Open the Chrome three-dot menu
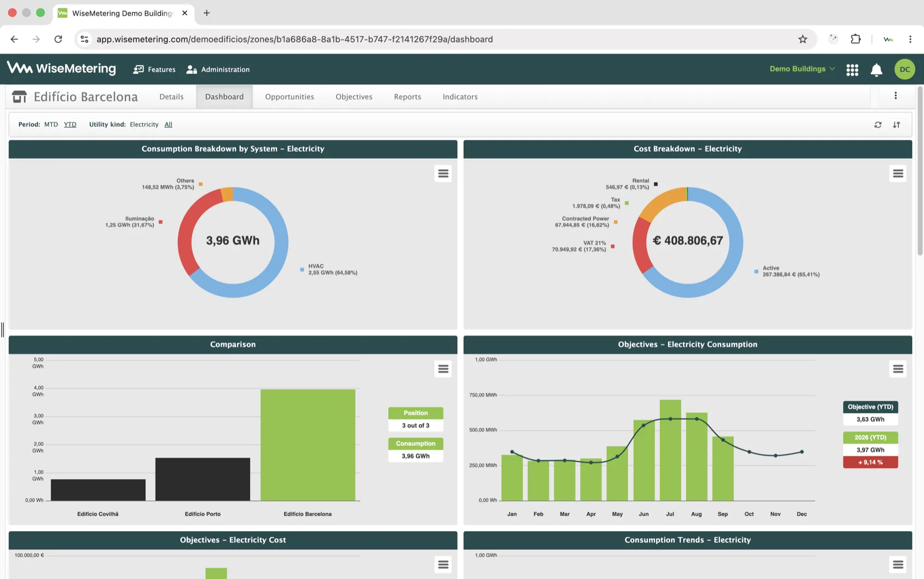The height and width of the screenshot is (579, 924). coord(910,39)
